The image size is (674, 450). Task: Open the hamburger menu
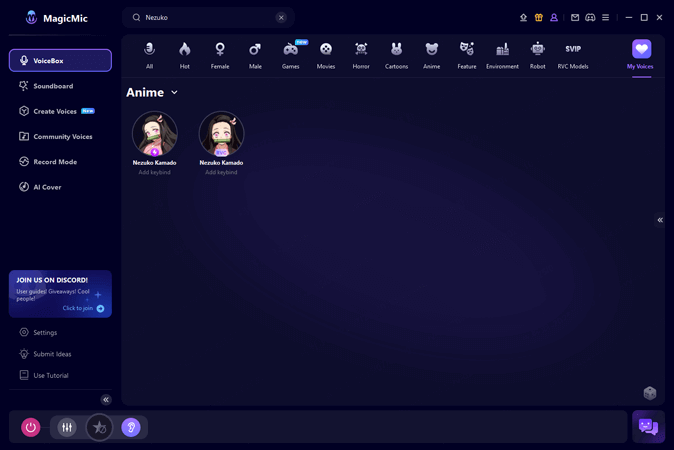coord(606,18)
